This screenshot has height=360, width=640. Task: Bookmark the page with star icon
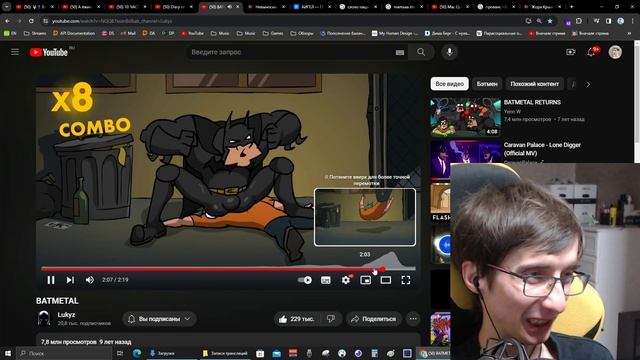coord(550,21)
